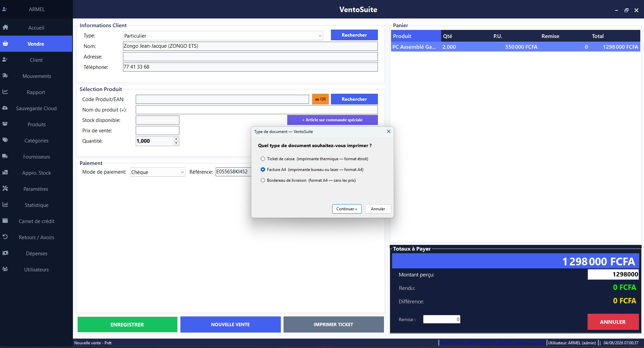Restore down the VentoSuite window
Screen dimensions: 644x348
point(627,10)
